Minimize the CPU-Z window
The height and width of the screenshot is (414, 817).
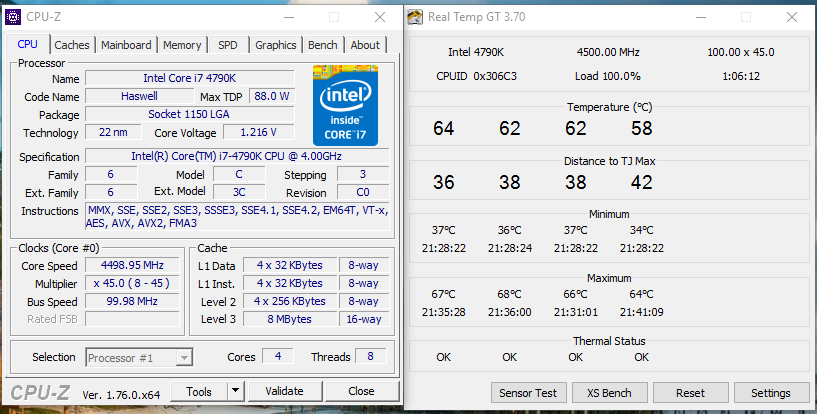290,17
